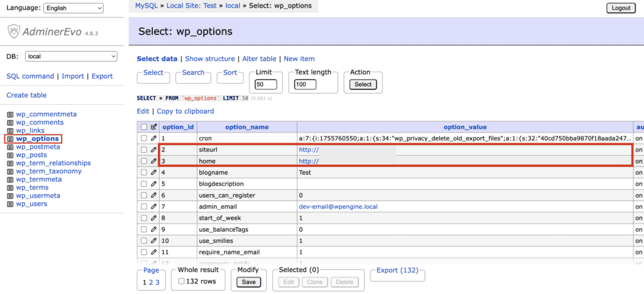Click the Save button under Modify
644x294 pixels.
tap(248, 282)
